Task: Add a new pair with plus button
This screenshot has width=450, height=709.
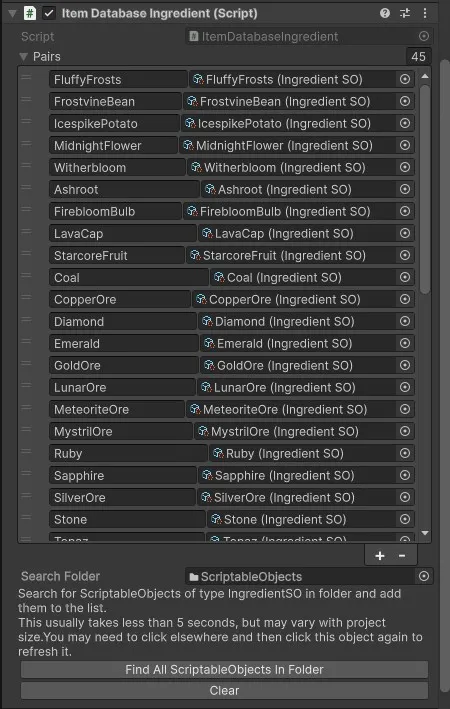Action: pos(380,556)
